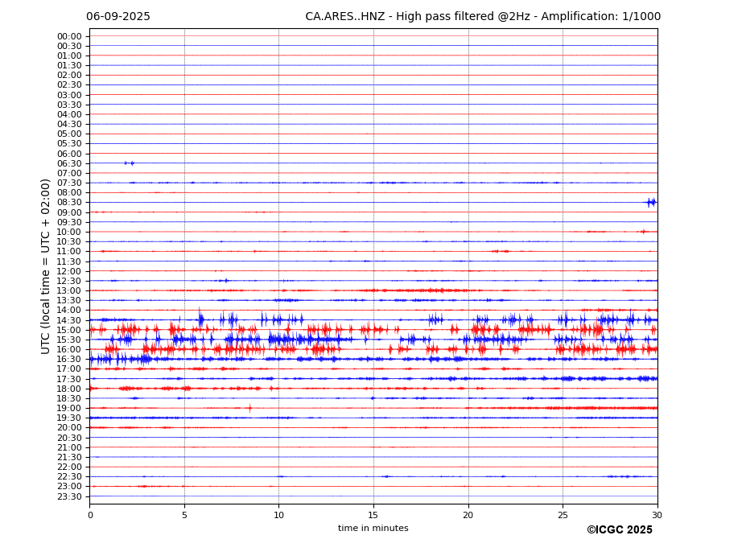Viewport: 746px width, 560px height.
Task: Select the 21:00 row label
Action: pyautogui.click(x=69, y=447)
